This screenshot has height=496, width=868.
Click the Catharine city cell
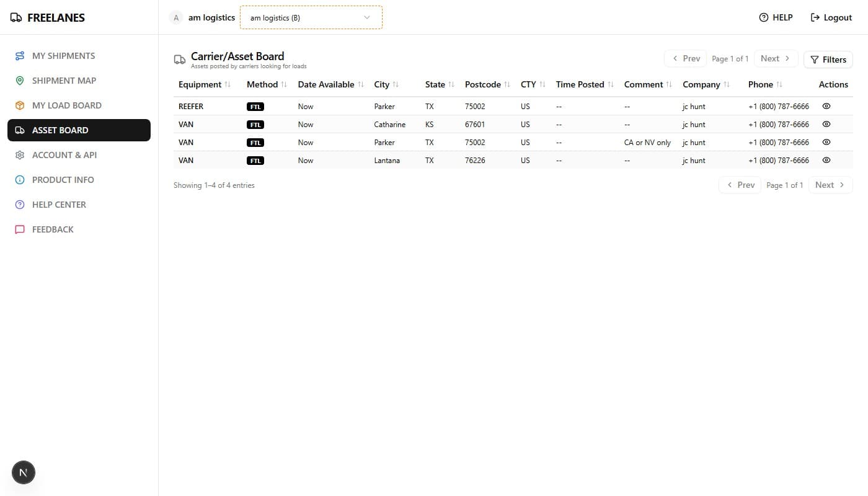390,125
